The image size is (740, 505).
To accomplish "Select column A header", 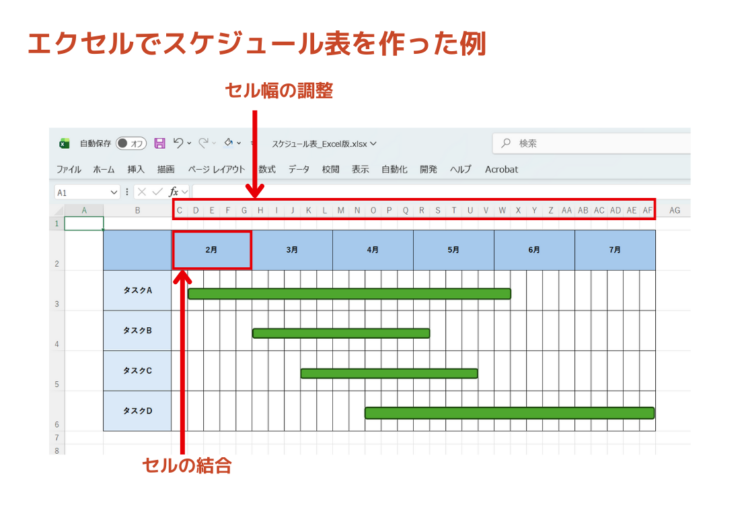I will tap(84, 210).
